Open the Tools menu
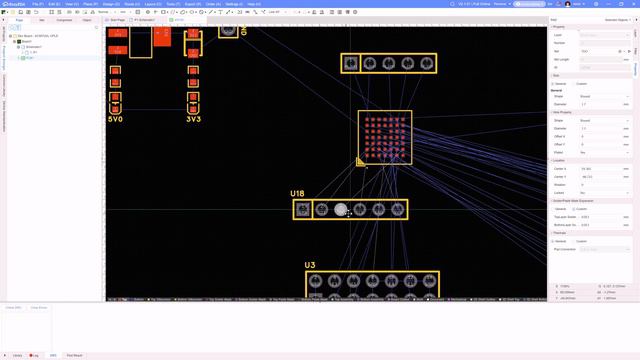This screenshot has height=360, width=640. (x=173, y=4)
